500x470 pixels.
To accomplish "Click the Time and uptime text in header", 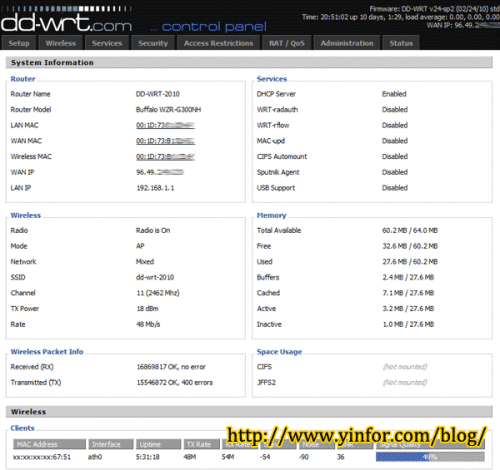I will [401, 17].
